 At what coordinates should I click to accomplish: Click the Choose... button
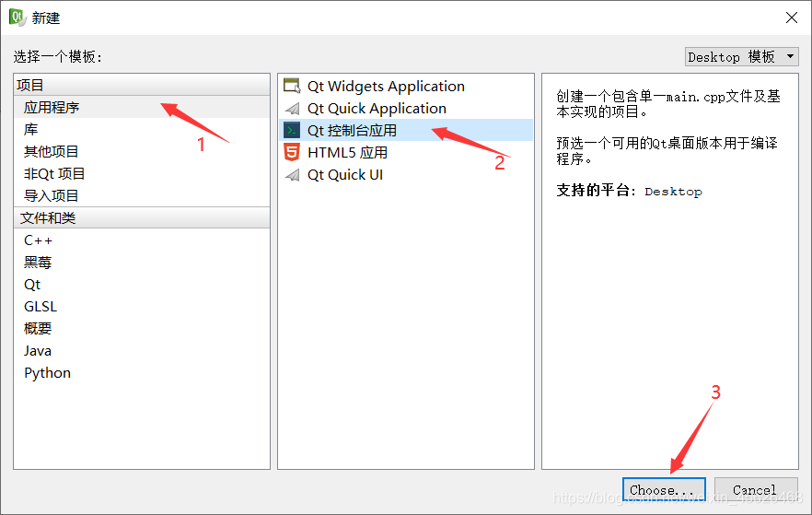pyautogui.click(x=664, y=489)
